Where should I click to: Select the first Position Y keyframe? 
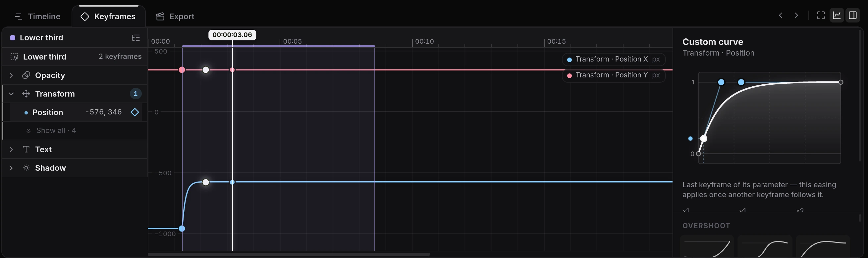pos(182,70)
